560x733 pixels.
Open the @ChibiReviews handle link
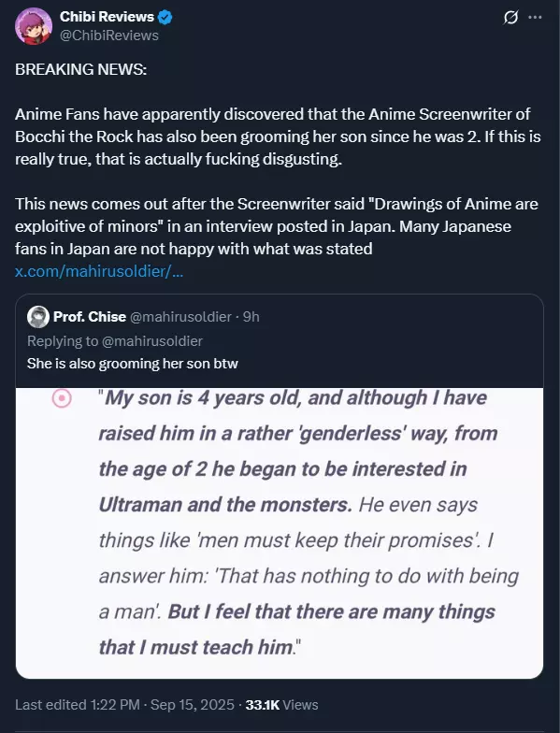[x=108, y=36]
